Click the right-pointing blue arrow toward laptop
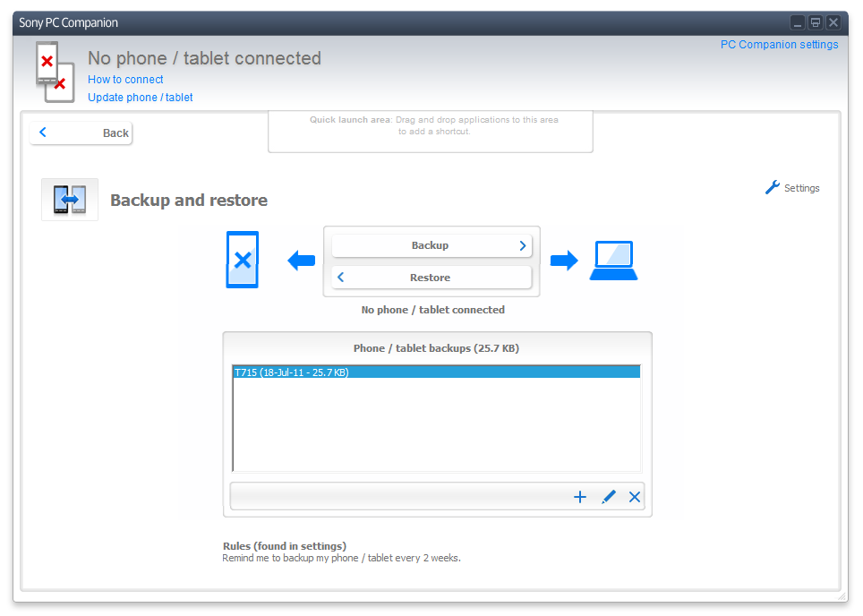Screen dimensions: 863x616 click(x=564, y=260)
